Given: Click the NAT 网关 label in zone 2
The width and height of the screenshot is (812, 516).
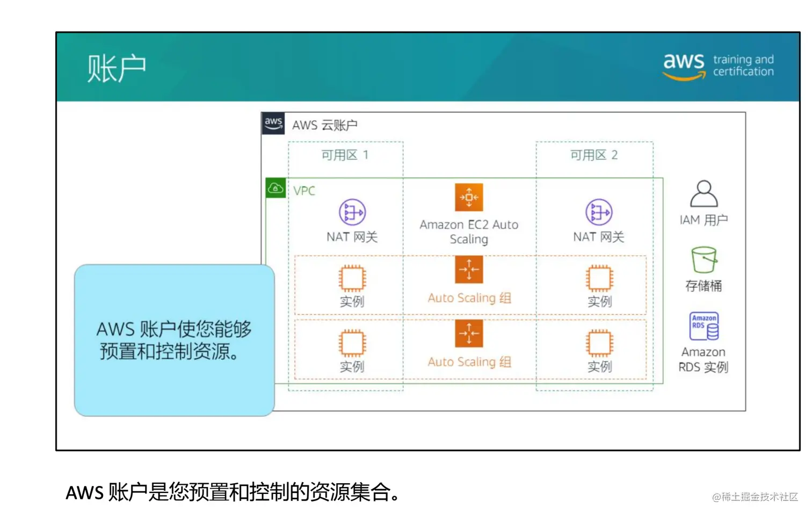Looking at the screenshot, I should [x=599, y=237].
